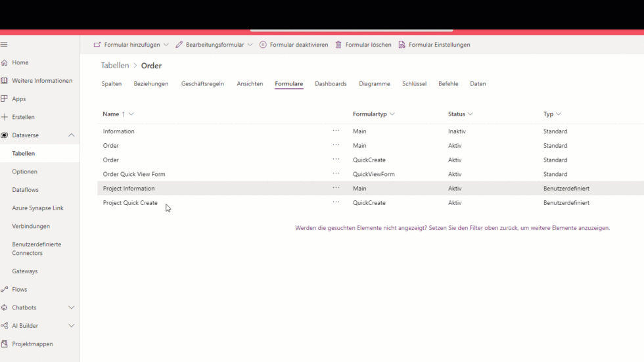The width and height of the screenshot is (644, 362).
Task: Click Formular deaktivieren in toolbar
Action: click(293, 45)
